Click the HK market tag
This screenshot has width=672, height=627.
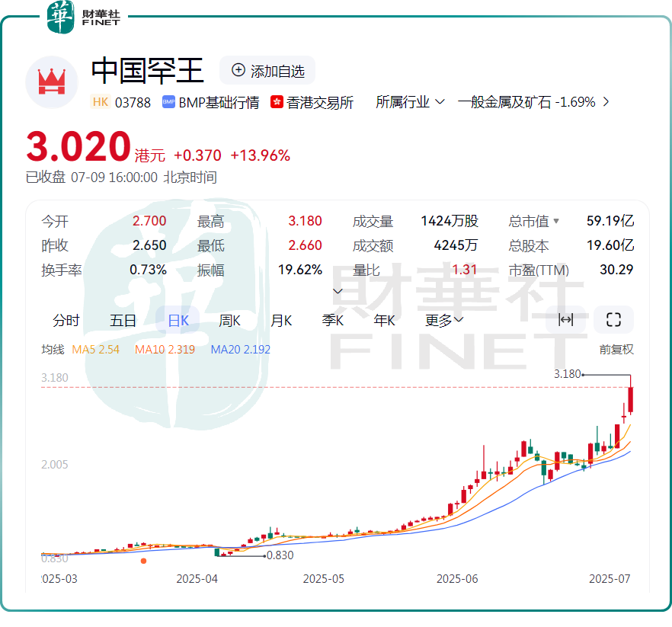[101, 102]
